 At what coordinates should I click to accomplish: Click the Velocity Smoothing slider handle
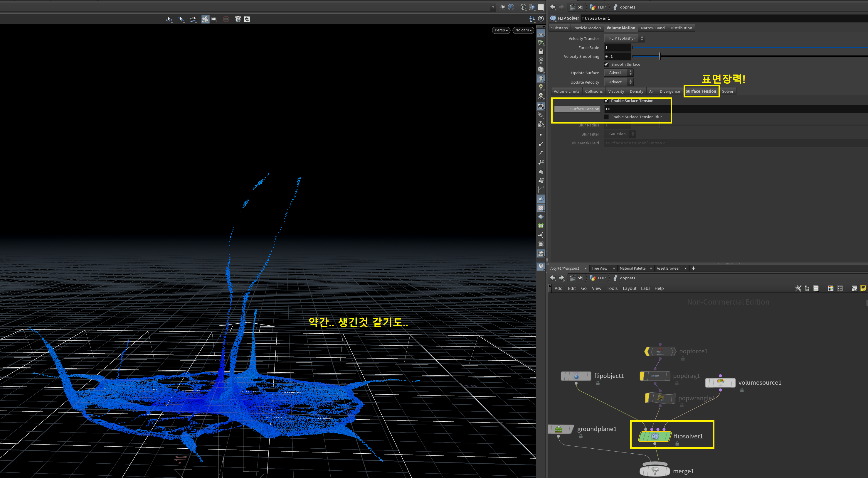(x=660, y=56)
